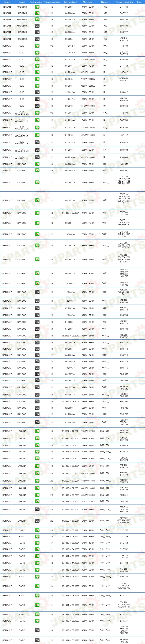Select the 83kW / 113KM power cell

88,481
